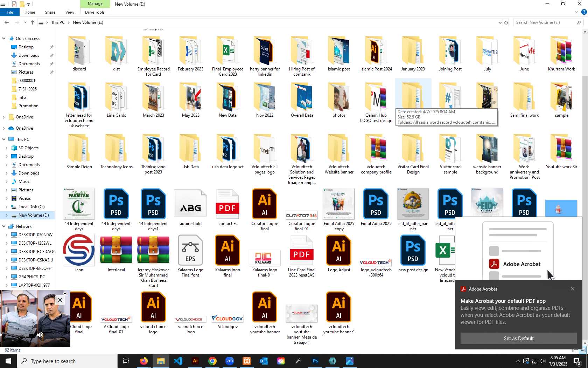Open Zoom from the taskbar
The width and height of the screenshot is (588, 368).
tap(230, 361)
